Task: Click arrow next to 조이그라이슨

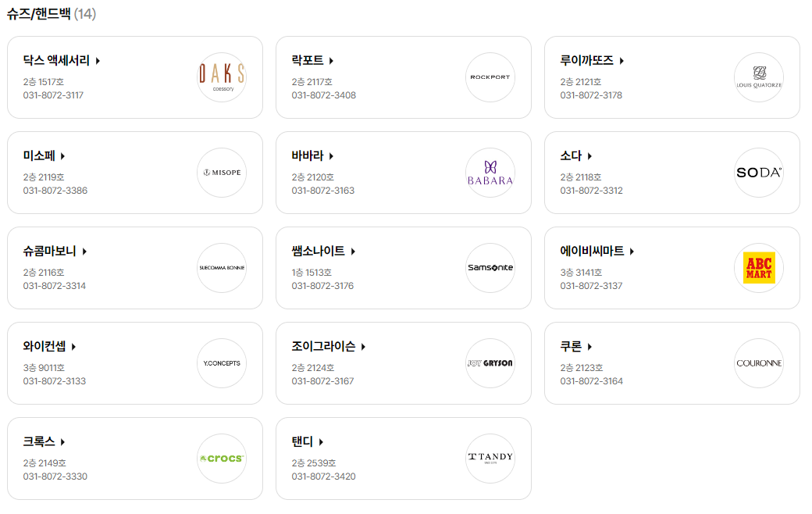Action: [364, 347]
